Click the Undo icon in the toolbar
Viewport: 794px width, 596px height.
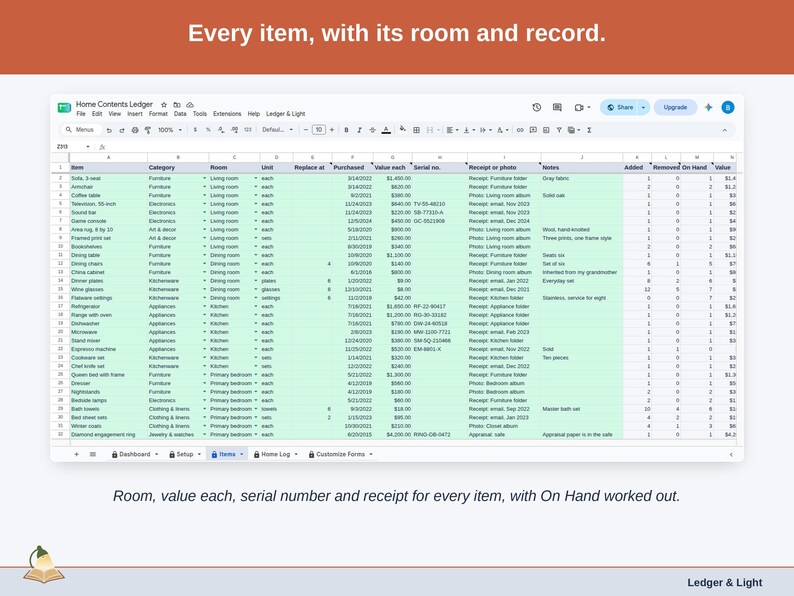coord(109,130)
